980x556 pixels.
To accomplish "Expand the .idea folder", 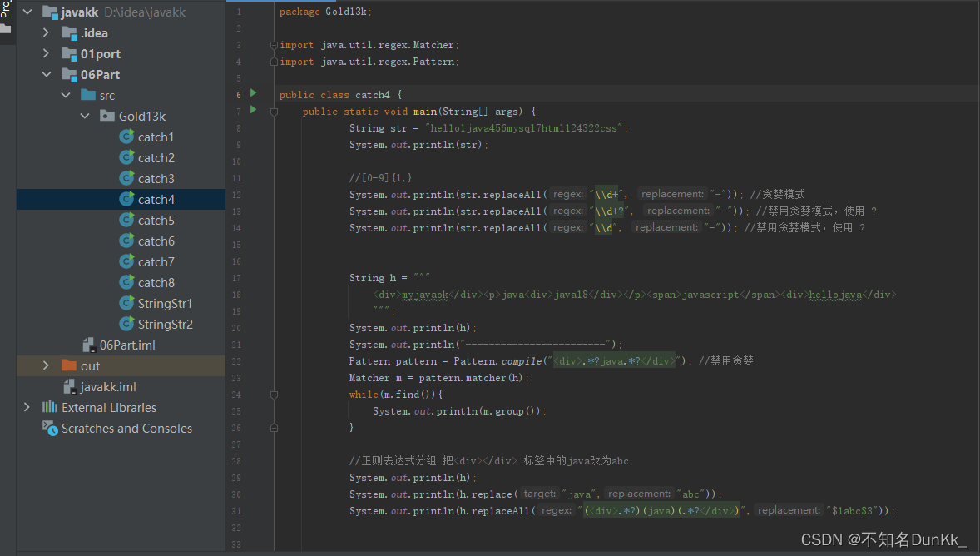I will [47, 32].
